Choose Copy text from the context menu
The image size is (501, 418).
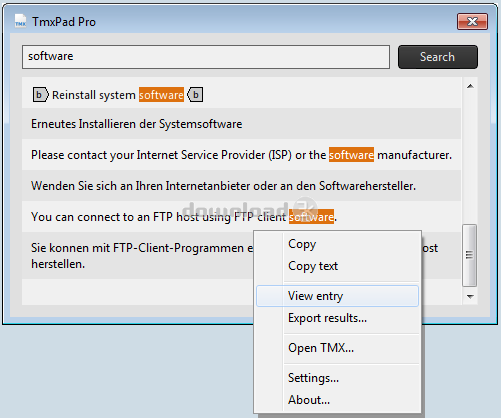coord(313,266)
